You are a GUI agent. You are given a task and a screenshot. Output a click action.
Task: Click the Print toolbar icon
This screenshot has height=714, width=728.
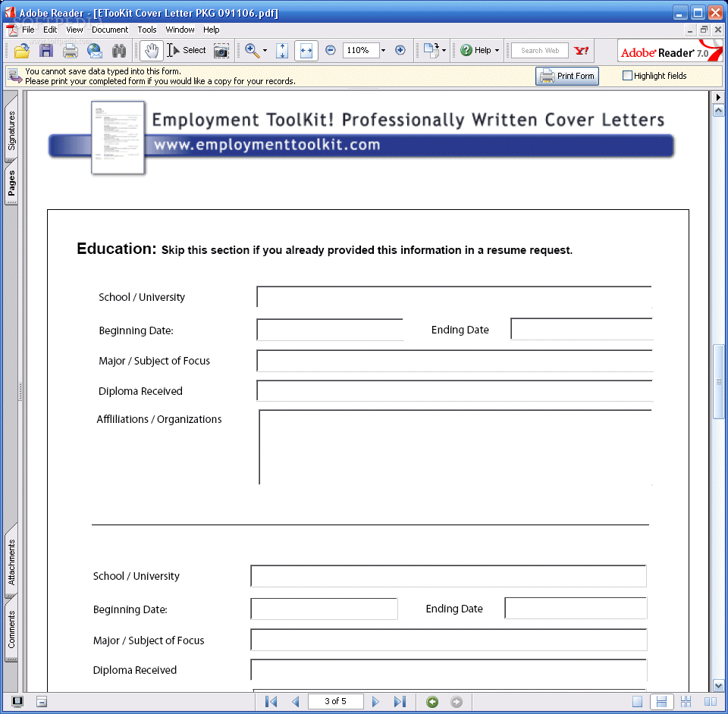tap(70, 51)
